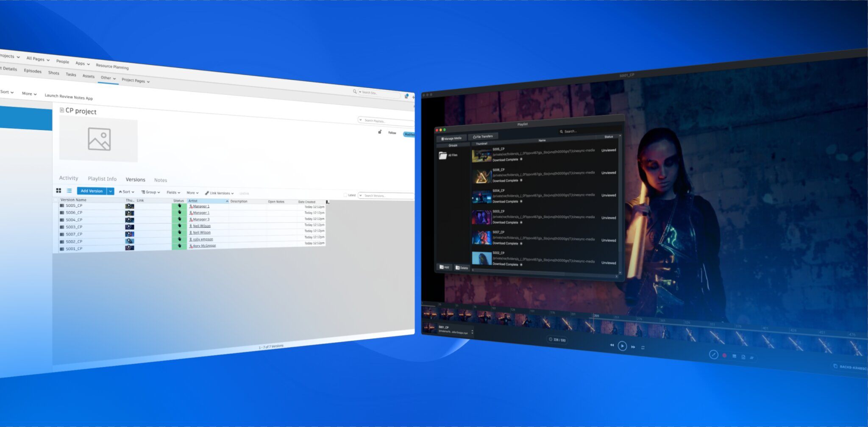Open the Other dropdown tab
This screenshot has height=427, width=868.
(108, 78)
